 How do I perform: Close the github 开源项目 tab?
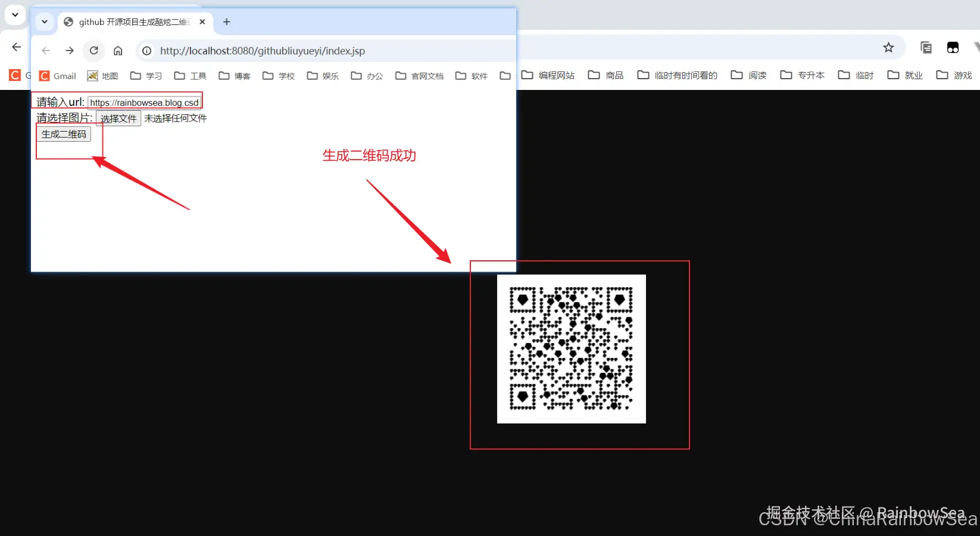pyautogui.click(x=202, y=22)
